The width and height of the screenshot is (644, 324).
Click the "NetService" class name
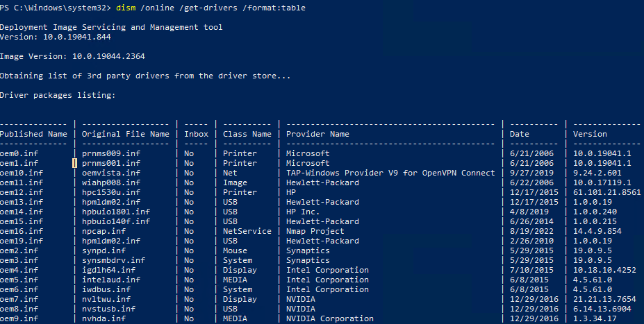pos(247,231)
